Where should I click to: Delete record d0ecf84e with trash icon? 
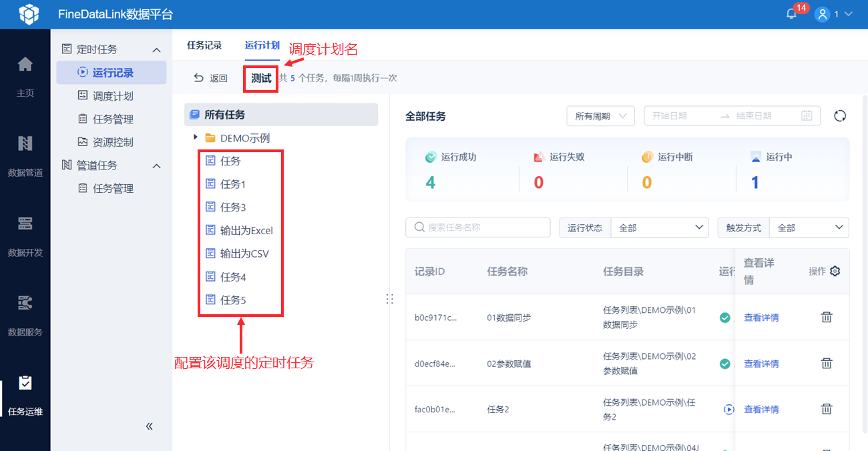827,363
